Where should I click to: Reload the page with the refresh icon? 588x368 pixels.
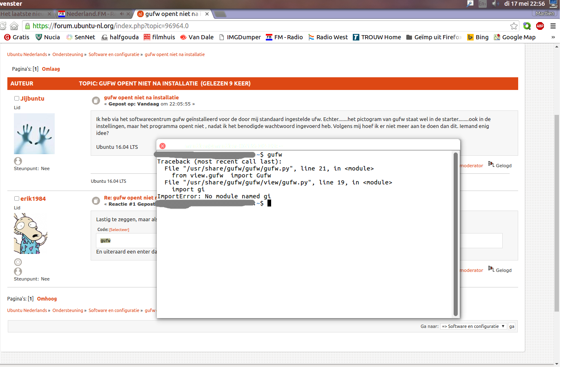tap(3, 26)
